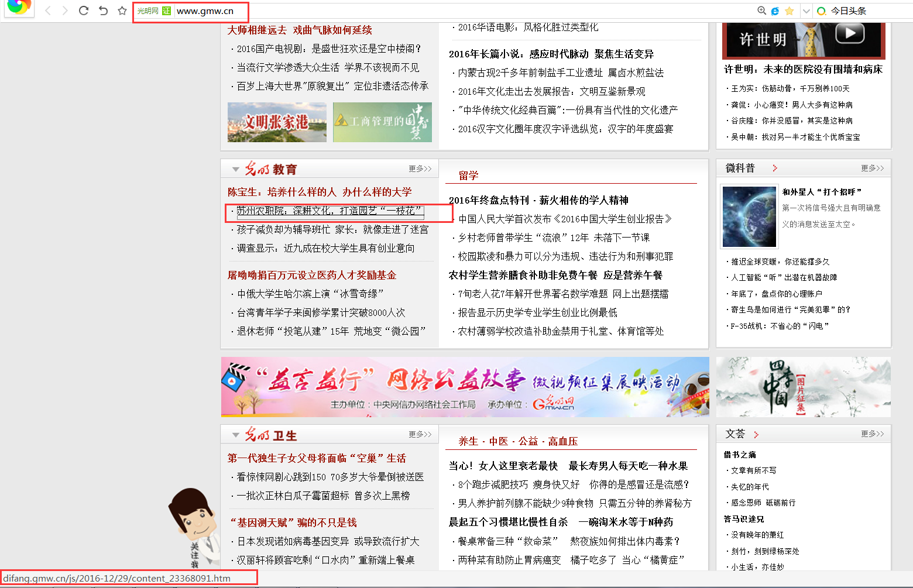The image size is (913, 588).
Task: Open 晨起五个习惯堪比慢性自杀 headline
Action: (508, 522)
